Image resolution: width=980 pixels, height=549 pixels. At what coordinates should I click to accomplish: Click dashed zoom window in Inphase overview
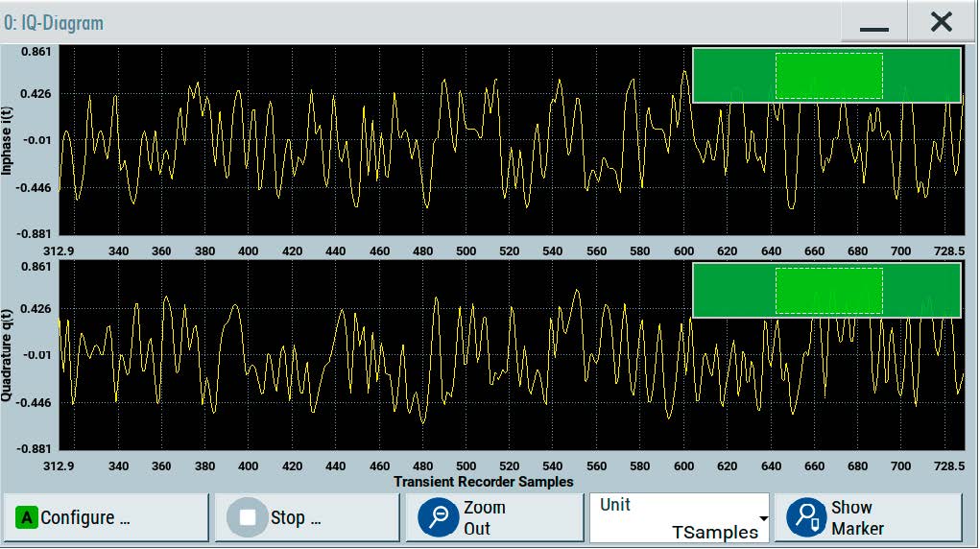[x=828, y=75]
